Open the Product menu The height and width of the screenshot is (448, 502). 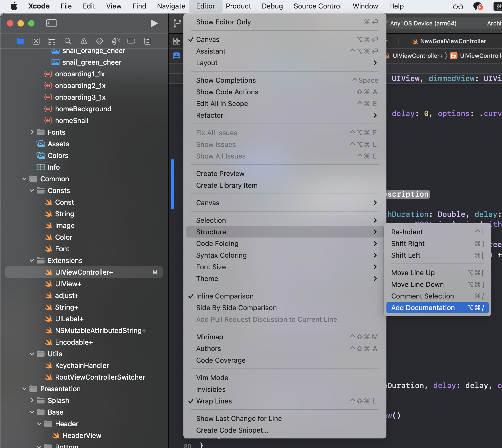pos(238,6)
